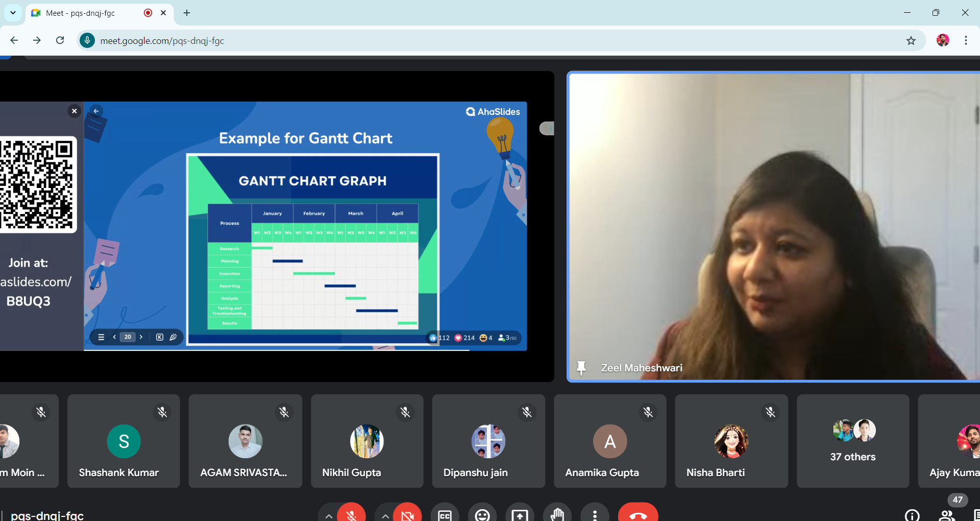The width and height of the screenshot is (980, 521).
Task: Unpin Zeel Maheshwari's video tile
Action: pos(581,368)
